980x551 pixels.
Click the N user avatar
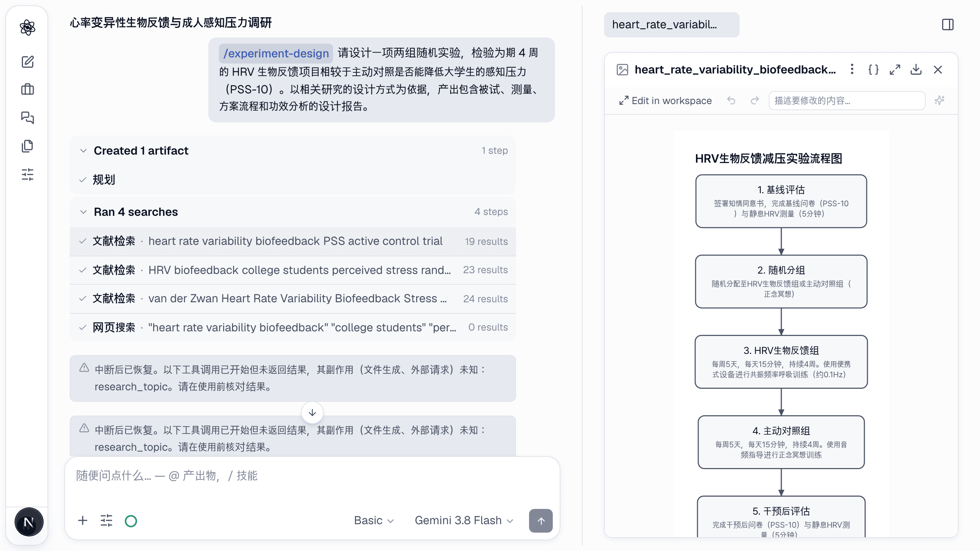(29, 522)
